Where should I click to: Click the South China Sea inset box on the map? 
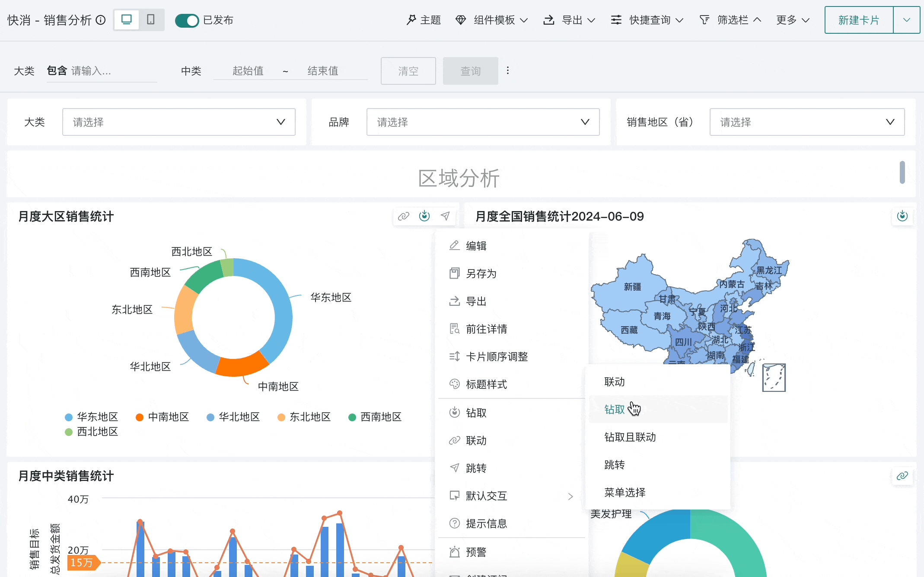coord(774,378)
